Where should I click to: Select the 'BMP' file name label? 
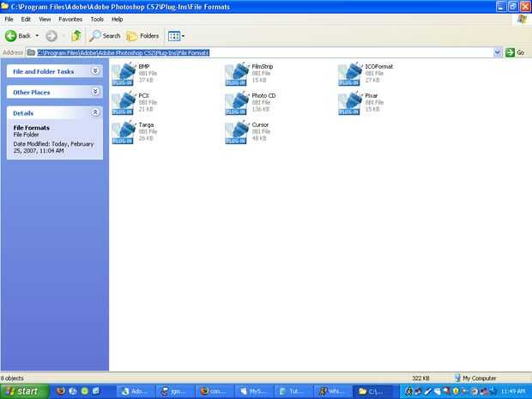click(144, 67)
